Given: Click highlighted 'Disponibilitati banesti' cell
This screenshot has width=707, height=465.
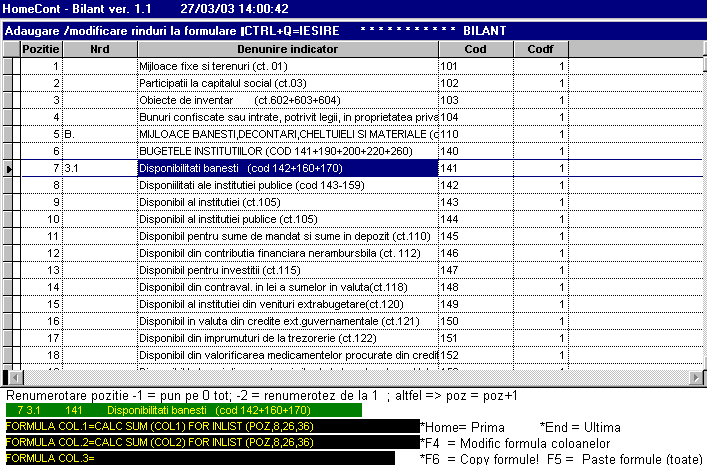Looking at the screenshot, I should [x=288, y=168].
